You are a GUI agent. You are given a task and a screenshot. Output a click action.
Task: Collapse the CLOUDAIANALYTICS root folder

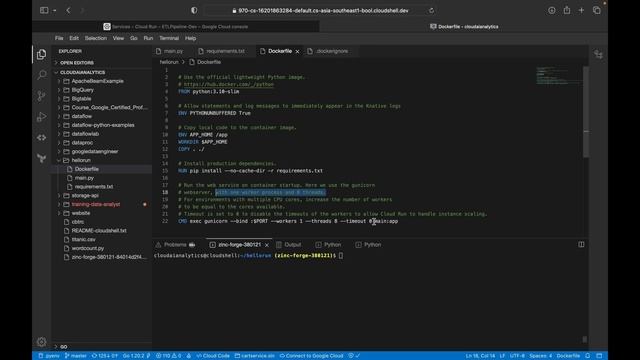82,72
